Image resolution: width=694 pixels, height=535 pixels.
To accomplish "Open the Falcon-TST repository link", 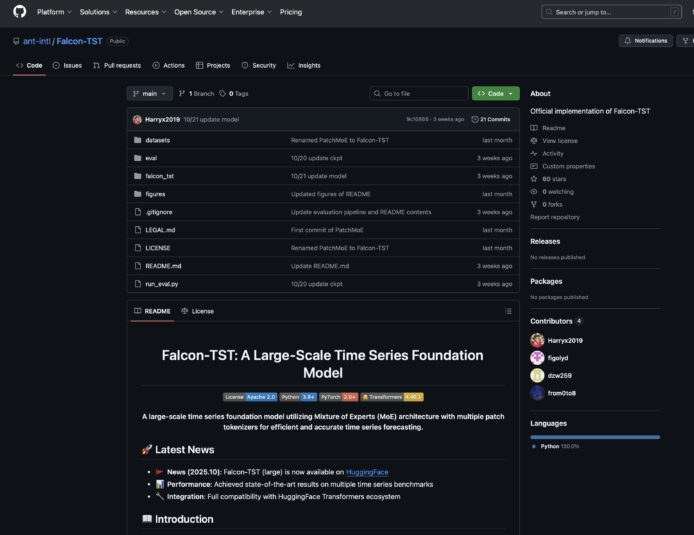I will (79, 41).
